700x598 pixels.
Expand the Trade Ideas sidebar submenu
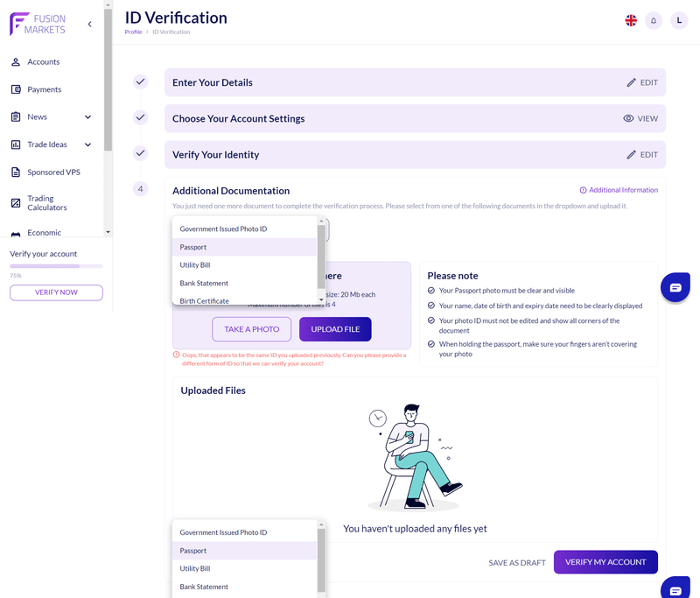point(87,144)
